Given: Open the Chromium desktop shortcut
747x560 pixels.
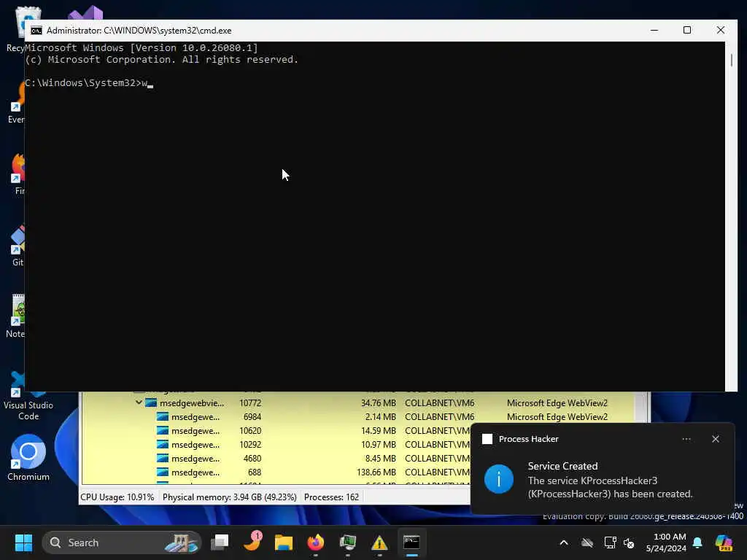Looking at the screenshot, I should (28, 457).
